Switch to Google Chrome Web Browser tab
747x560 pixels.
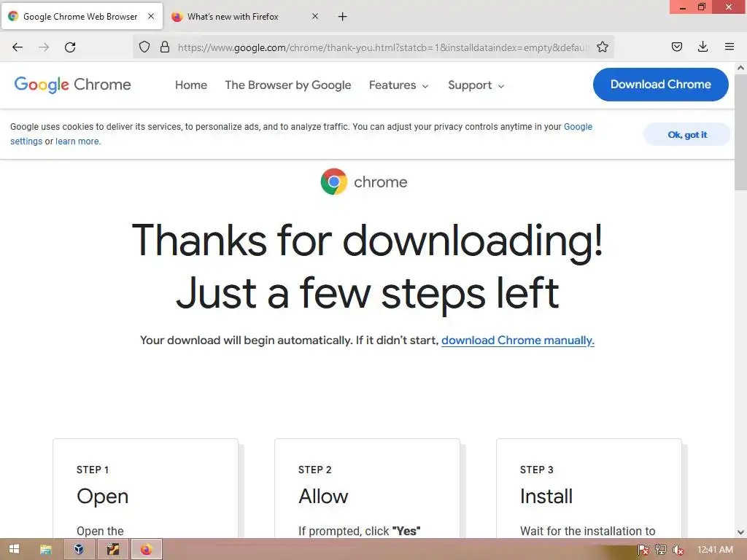point(82,17)
